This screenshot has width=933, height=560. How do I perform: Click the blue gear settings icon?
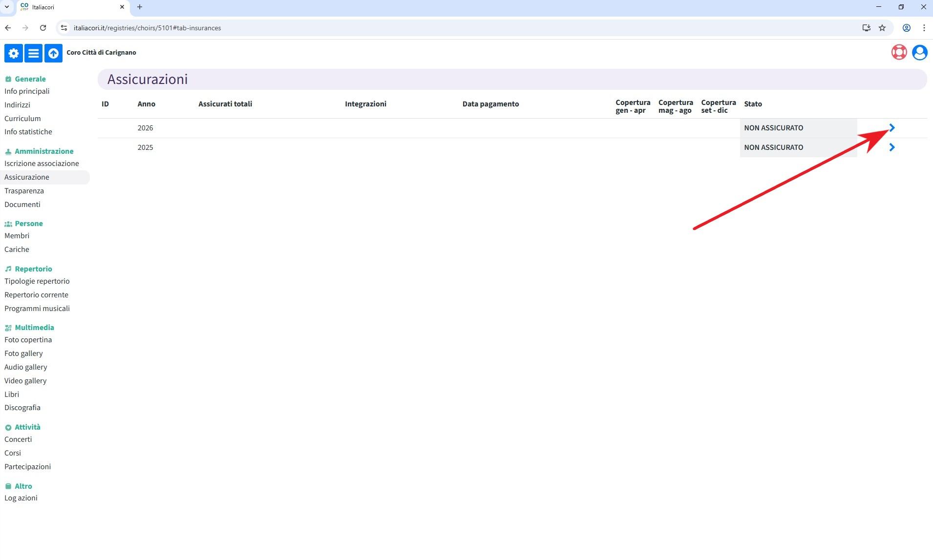point(14,53)
